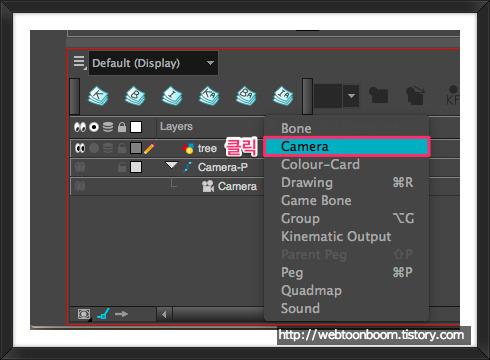This screenshot has height=360, width=490.
Task: Click the BA card icon in toolbar
Action: coord(246,96)
